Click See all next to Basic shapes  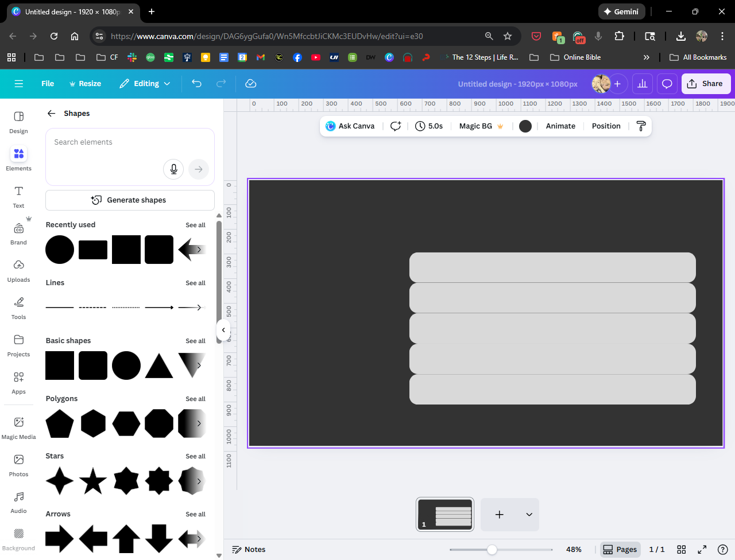click(195, 341)
